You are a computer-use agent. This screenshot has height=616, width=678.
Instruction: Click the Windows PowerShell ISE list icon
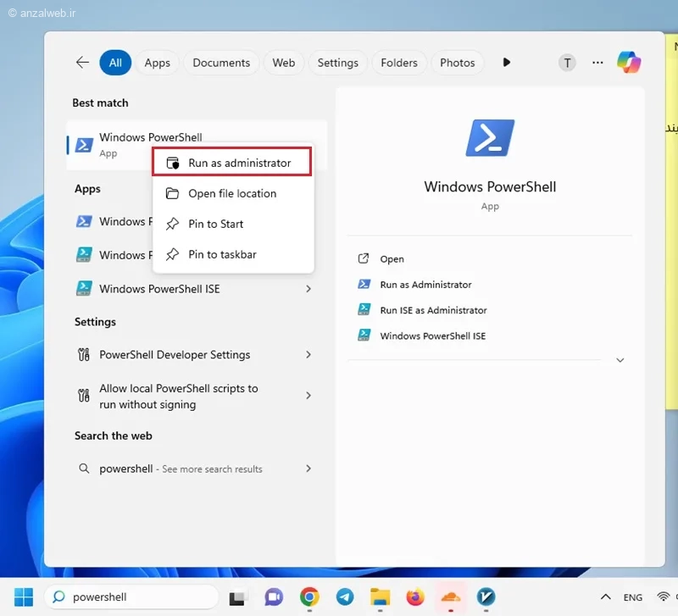(x=84, y=288)
